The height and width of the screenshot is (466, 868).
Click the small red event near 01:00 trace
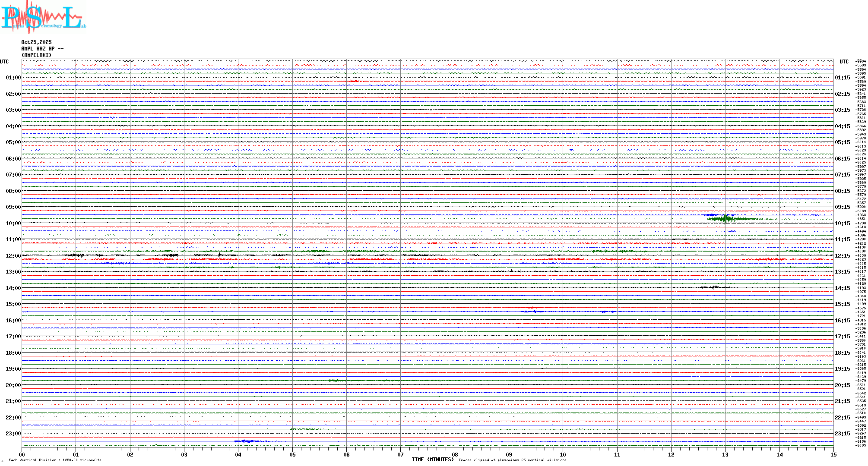353,81
